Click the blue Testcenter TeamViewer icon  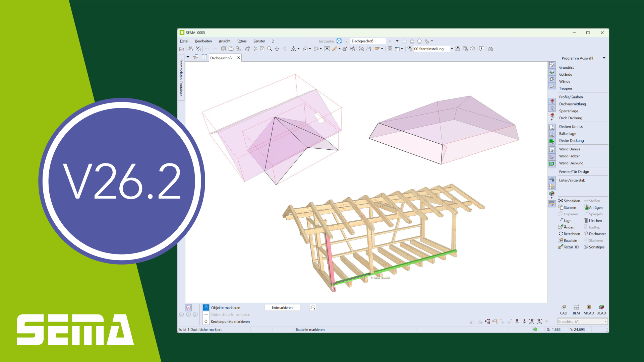[x=339, y=41]
